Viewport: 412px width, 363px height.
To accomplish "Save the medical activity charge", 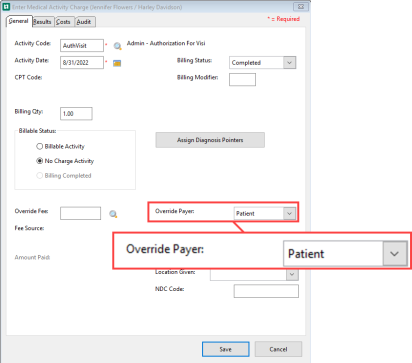I will point(226,349).
